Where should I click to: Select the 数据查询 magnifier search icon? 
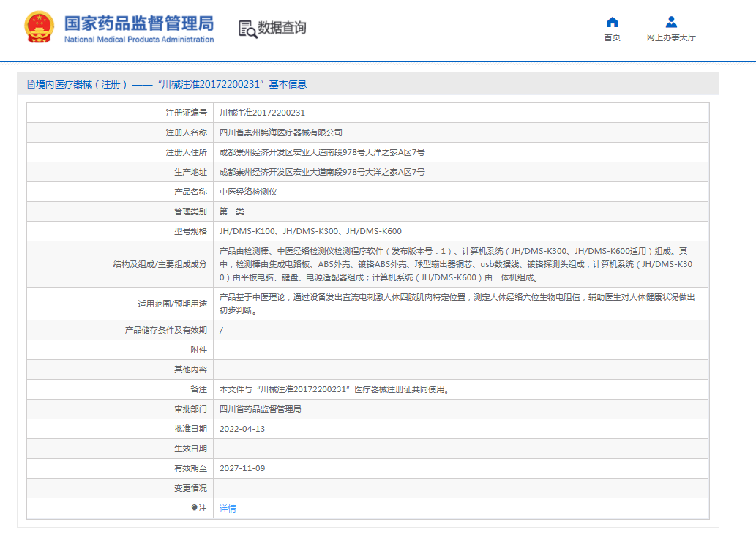(x=244, y=28)
